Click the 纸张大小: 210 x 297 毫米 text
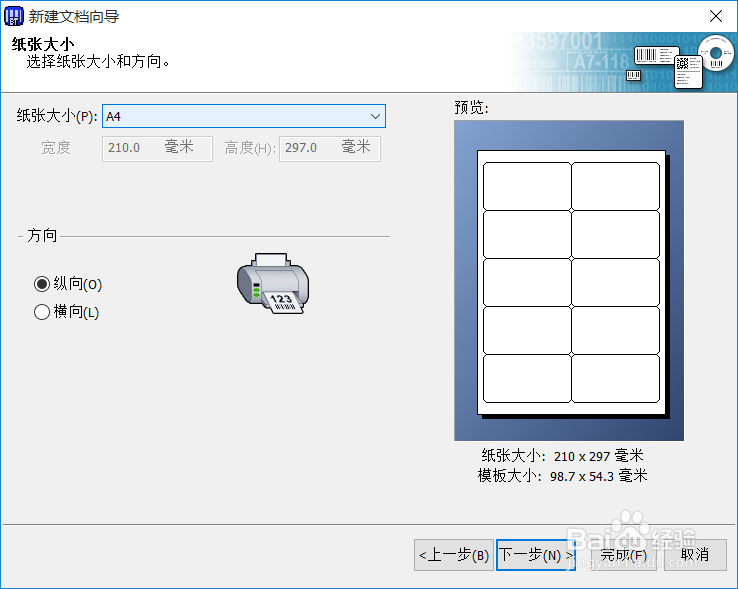Image resolution: width=738 pixels, height=589 pixels. (x=562, y=456)
